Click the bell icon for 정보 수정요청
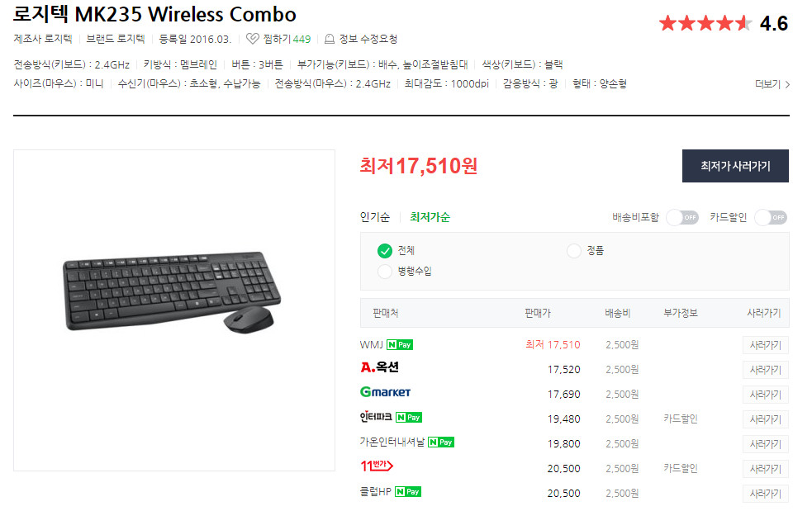Screen dimensions: 812x511 coord(330,40)
